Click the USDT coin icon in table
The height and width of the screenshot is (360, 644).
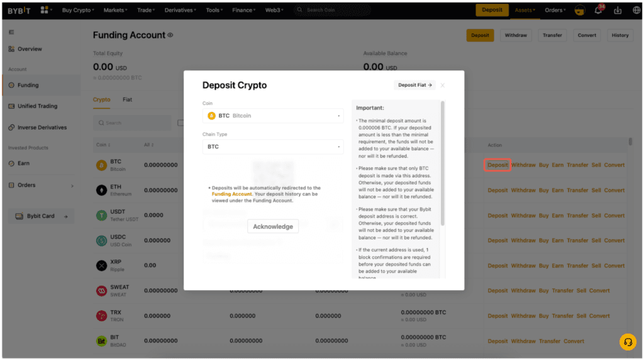click(x=101, y=215)
